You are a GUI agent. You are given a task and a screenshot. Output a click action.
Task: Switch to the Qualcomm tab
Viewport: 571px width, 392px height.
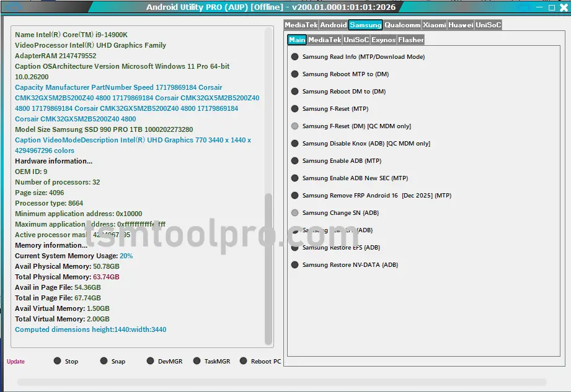tap(402, 25)
